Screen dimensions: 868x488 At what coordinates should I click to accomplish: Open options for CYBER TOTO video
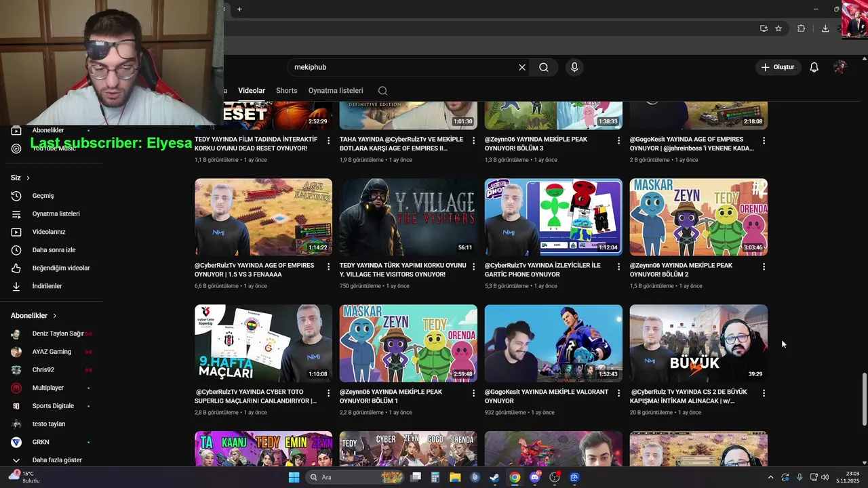coord(329,392)
